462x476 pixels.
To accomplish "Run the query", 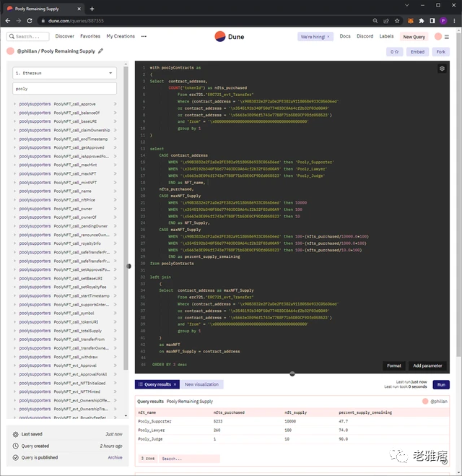I will 441,384.
